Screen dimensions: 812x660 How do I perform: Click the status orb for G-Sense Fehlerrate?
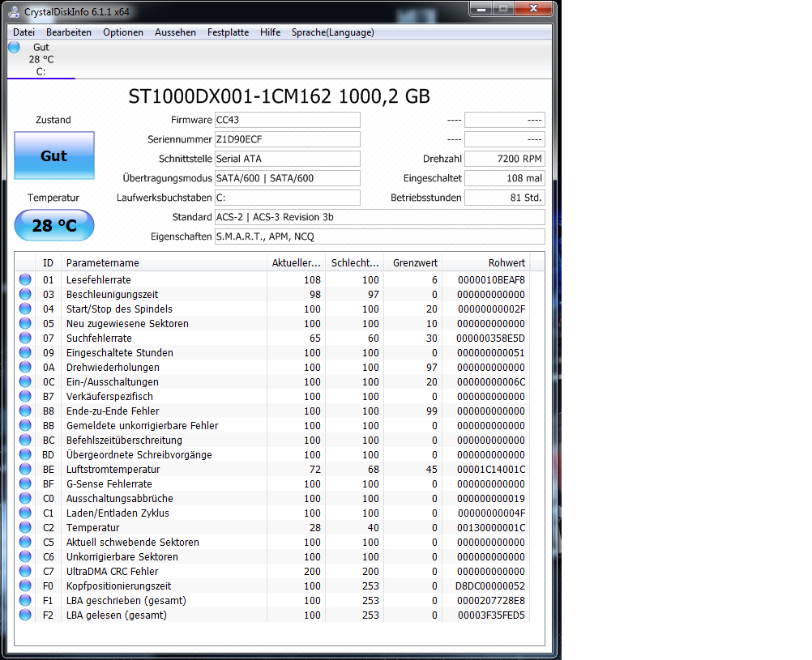tap(25, 483)
